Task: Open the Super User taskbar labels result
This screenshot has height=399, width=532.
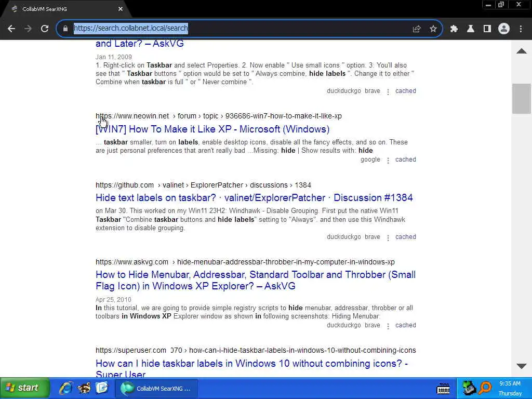Action: pos(252,368)
